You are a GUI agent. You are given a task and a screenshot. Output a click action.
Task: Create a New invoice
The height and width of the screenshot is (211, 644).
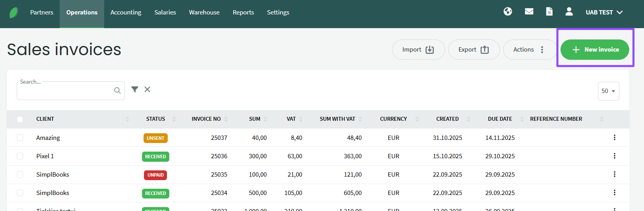[x=595, y=50]
